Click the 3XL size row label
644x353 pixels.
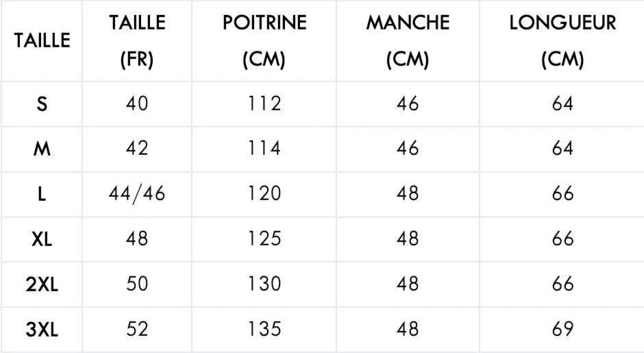(x=42, y=330)
